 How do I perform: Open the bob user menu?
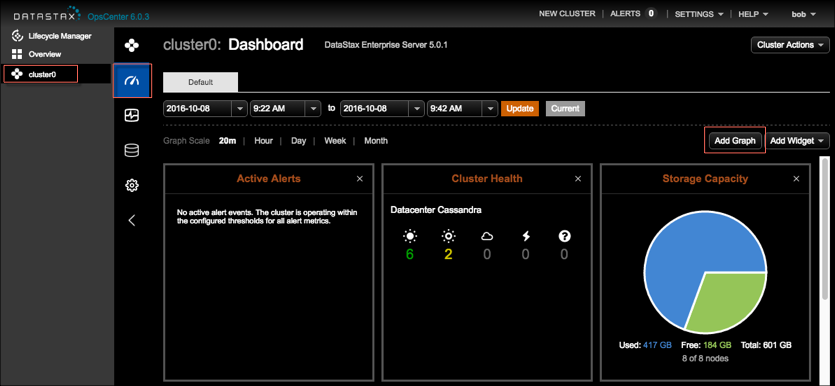click(804, 14)
